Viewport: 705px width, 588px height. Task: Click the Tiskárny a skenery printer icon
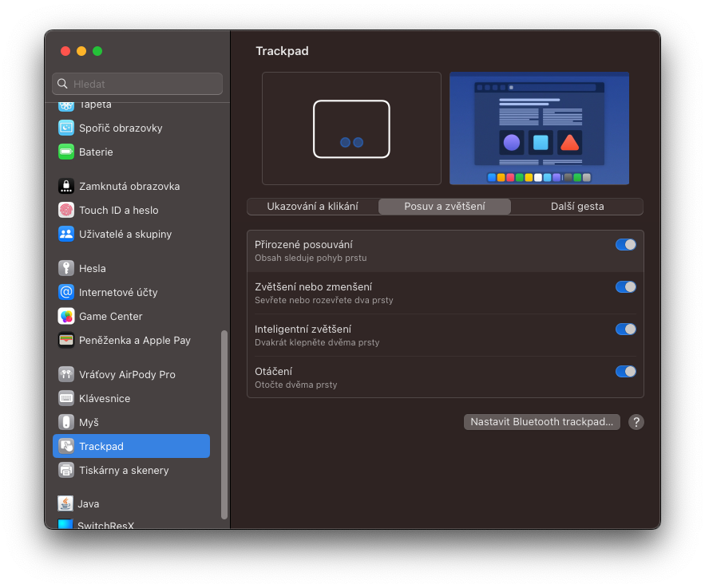pos(66,470)
